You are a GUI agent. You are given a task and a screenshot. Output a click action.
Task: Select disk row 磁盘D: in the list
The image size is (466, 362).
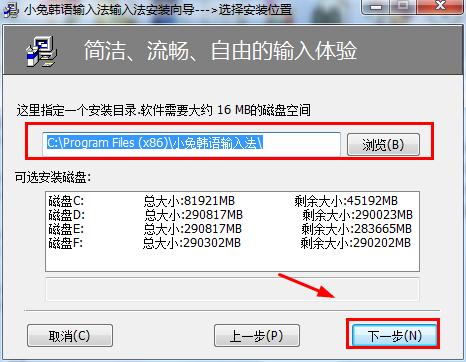232,215
